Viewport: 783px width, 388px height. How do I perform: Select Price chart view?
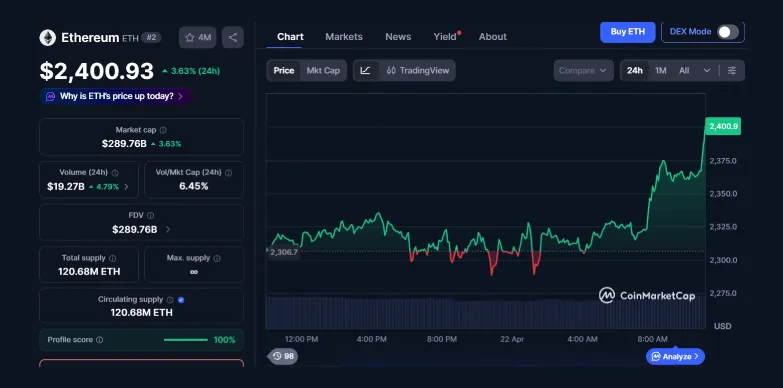coord(284,70)
